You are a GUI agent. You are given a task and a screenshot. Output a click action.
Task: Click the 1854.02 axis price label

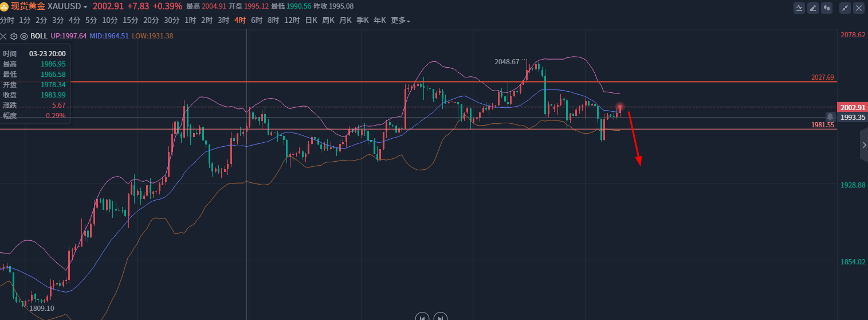pos(853,262)
